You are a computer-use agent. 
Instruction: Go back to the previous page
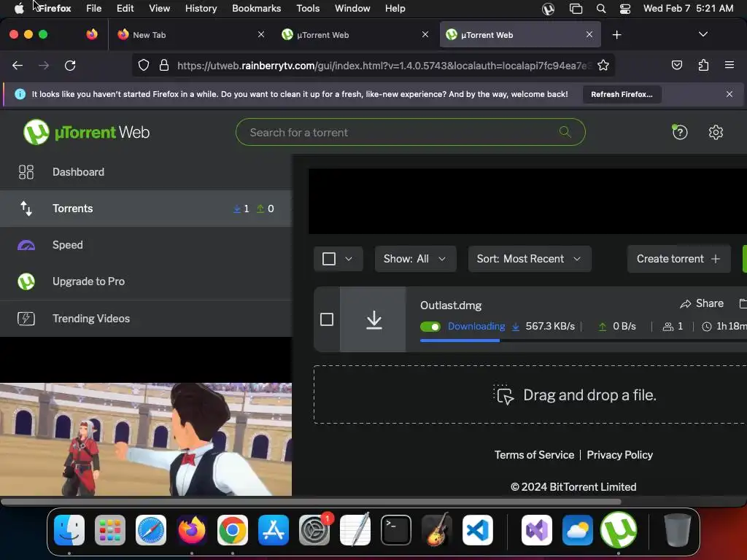tap(18, 65)
